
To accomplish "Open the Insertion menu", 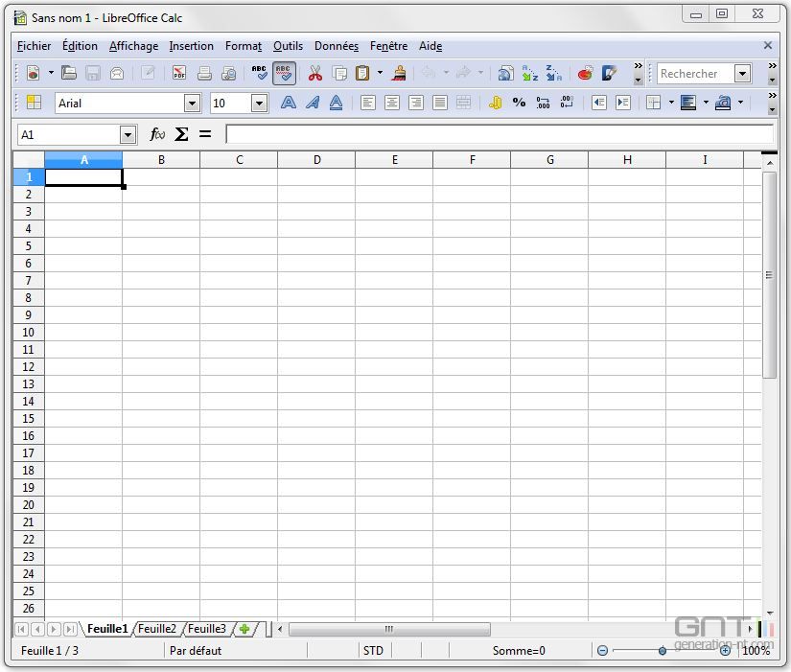I will pyautogui.click(x=191, y=46).
